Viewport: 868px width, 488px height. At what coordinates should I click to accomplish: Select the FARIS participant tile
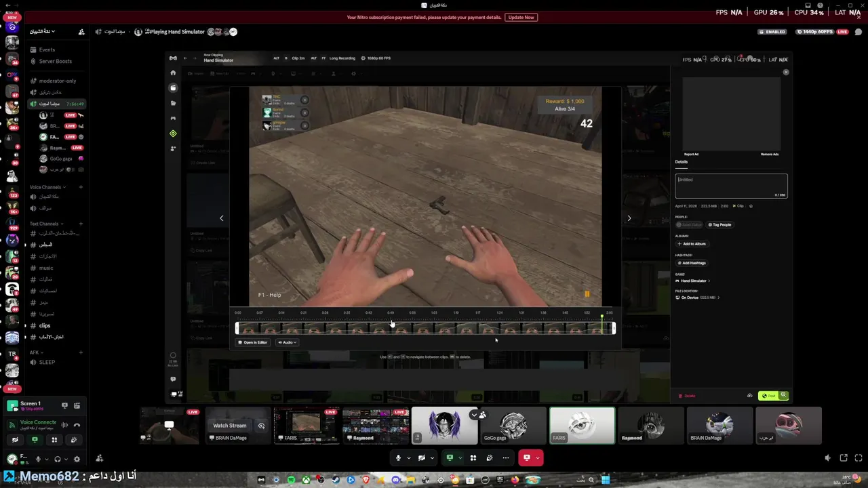click(x=582, y=426)
